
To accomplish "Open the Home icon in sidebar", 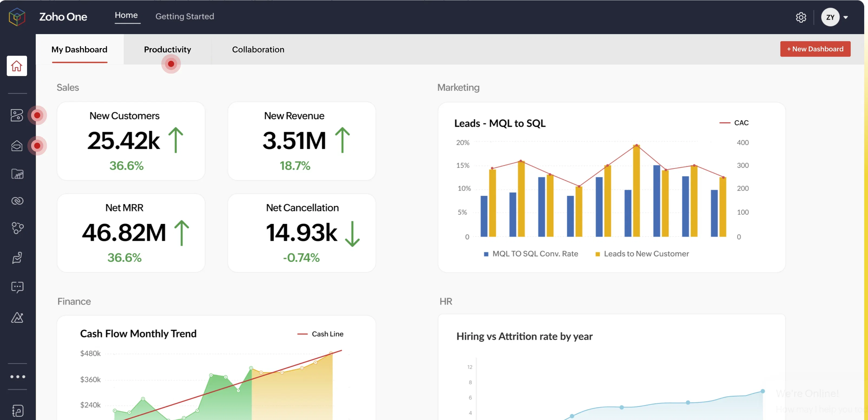I will pyautogui.click(x=16, y=66).
